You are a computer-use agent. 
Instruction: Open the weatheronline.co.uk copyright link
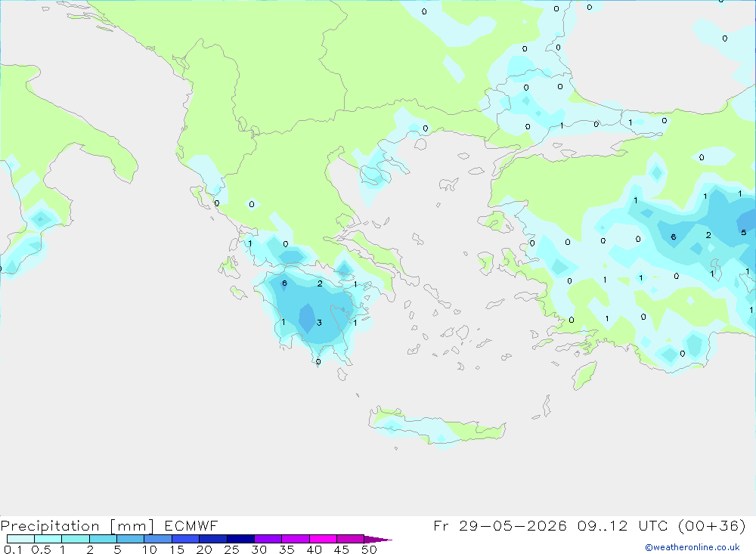click(x=692, y=547)
